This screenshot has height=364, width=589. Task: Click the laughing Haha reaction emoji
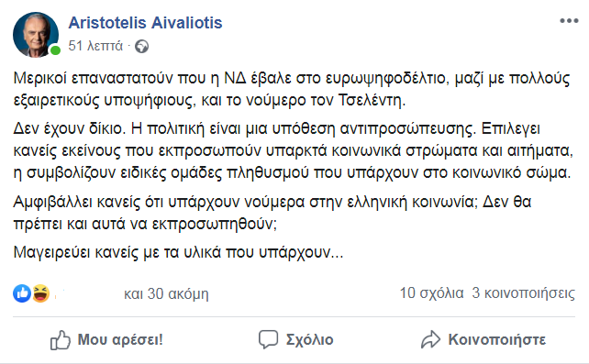click(40, 293)
